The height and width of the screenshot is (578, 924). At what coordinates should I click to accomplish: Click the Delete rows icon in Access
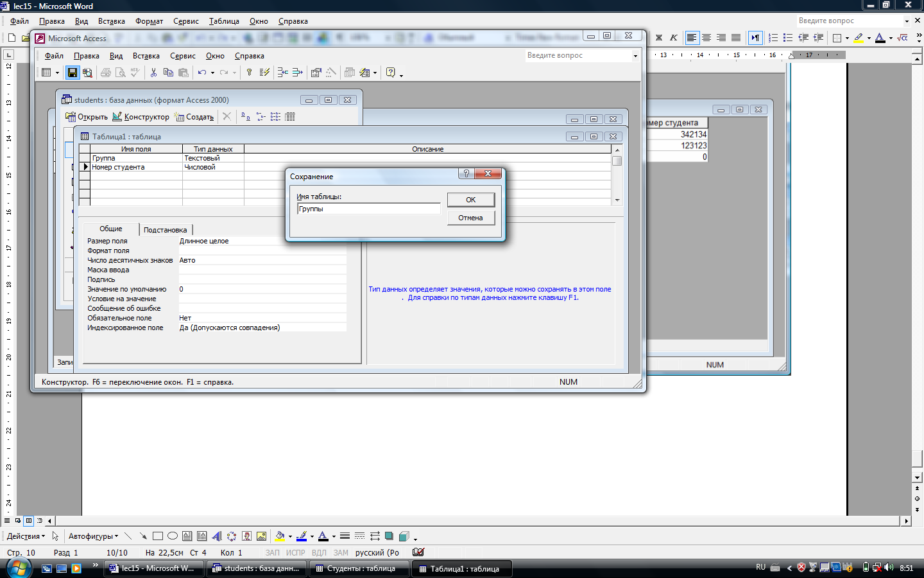(297, 73)
